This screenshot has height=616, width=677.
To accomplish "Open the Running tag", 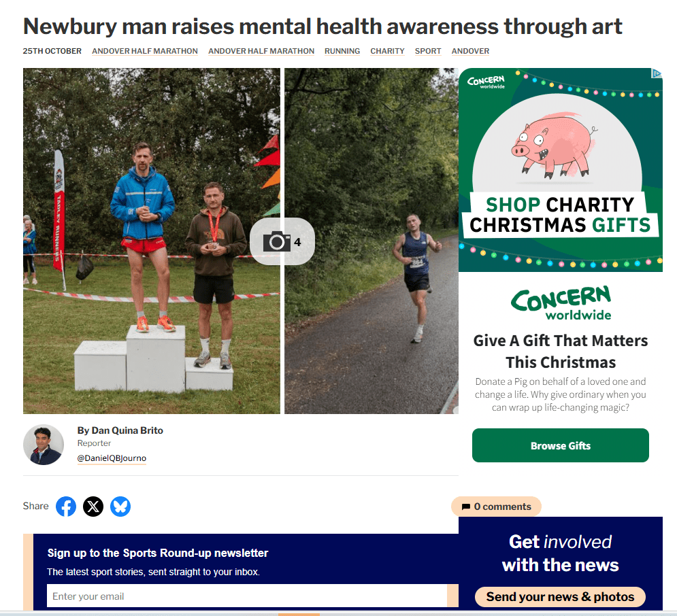I will coord(342,51).
